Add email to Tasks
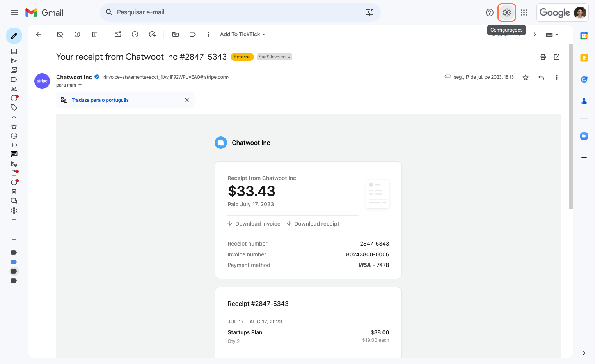 (x=152, y=34)
